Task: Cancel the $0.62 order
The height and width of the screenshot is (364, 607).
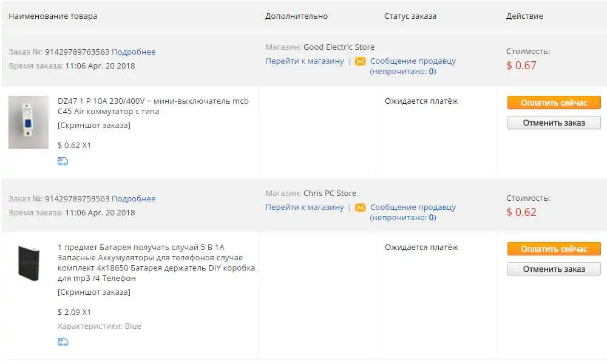Action: [554, 269]
